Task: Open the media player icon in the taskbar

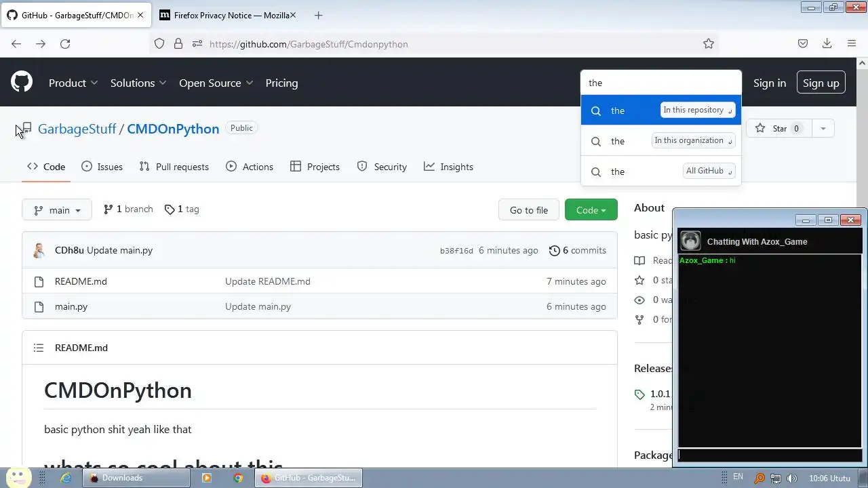Action: point(207,478)
